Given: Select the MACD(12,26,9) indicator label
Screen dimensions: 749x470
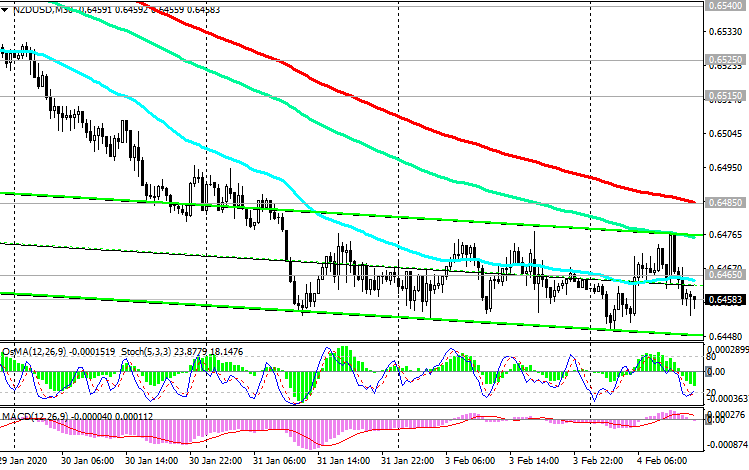Looking at the screenshot, I should click(33, 415).
